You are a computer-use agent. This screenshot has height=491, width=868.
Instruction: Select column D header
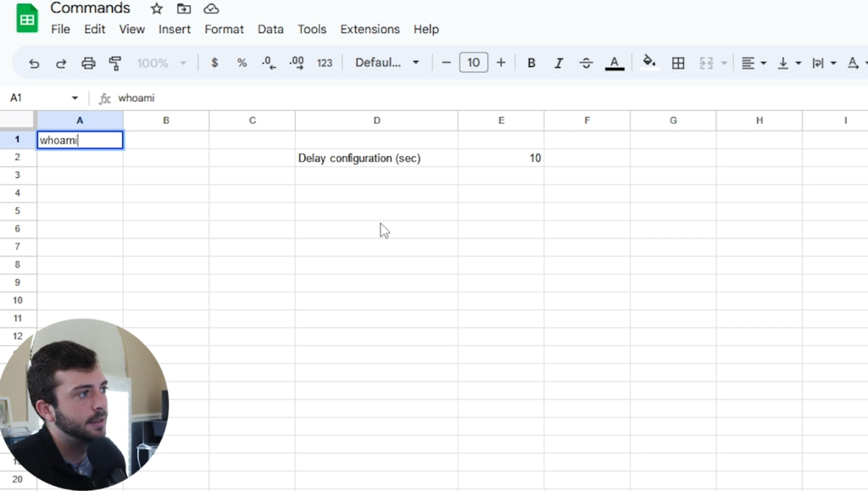coord(376,120)
